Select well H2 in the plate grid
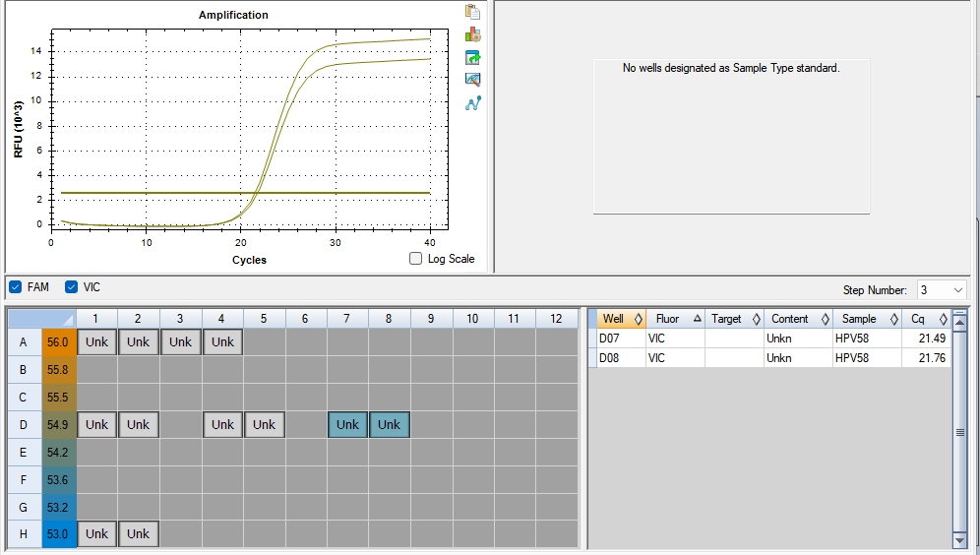 pyautogui.click(x=138, y=534)
